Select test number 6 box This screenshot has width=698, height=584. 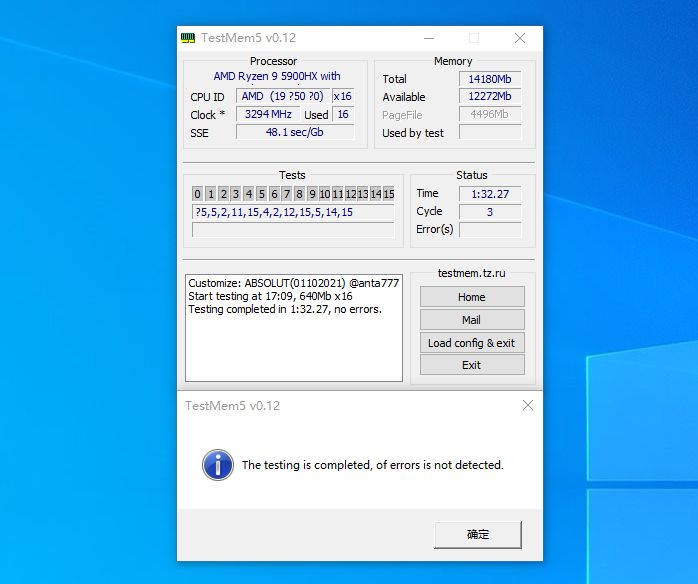pos(274,194)
